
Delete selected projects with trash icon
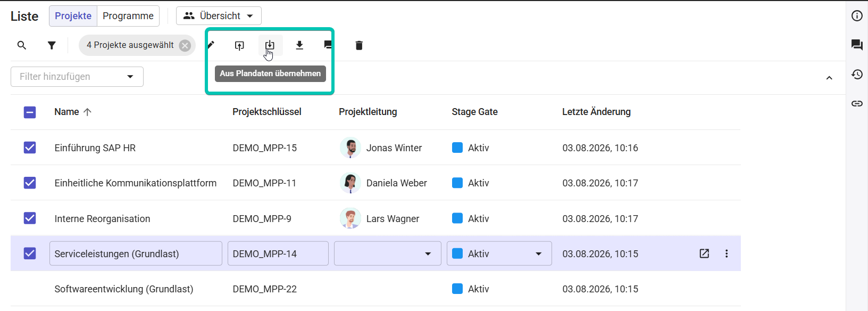359,45
